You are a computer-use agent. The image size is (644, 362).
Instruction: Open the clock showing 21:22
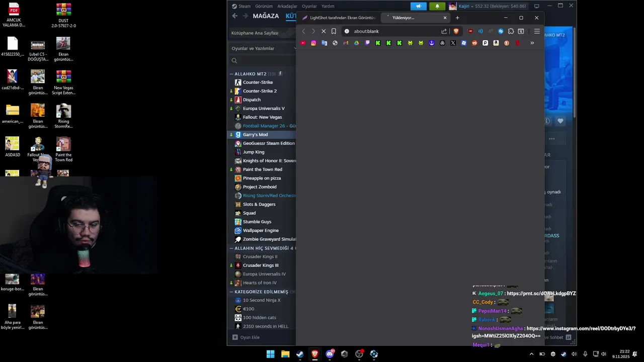coord(621,354)
